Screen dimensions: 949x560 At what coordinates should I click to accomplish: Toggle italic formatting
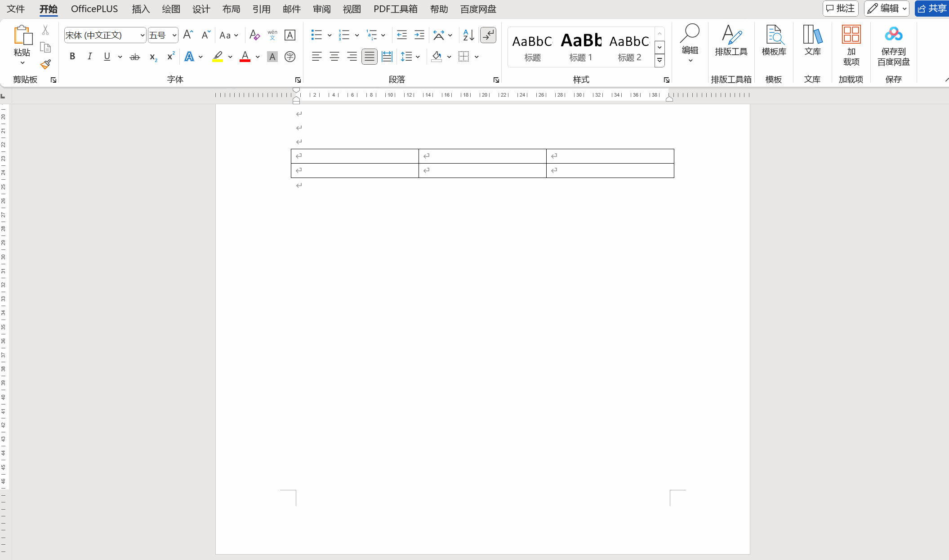click(x=89, y=57)
